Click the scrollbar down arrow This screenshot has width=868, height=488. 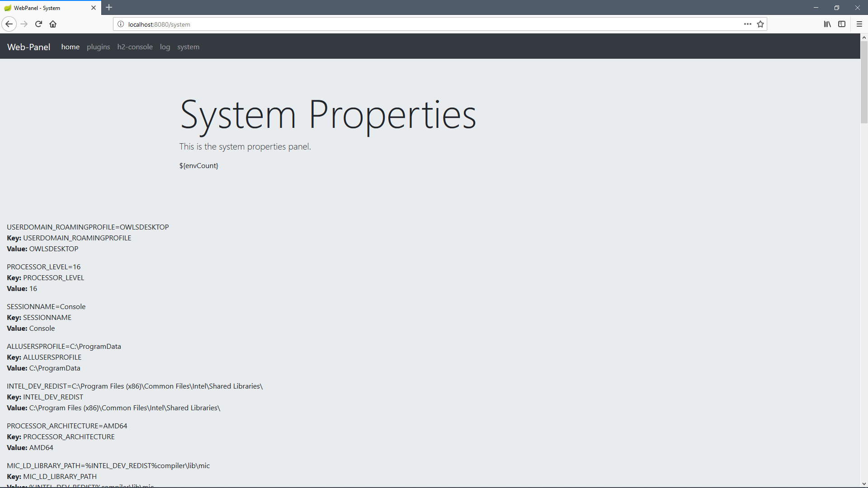coord(864,484)
